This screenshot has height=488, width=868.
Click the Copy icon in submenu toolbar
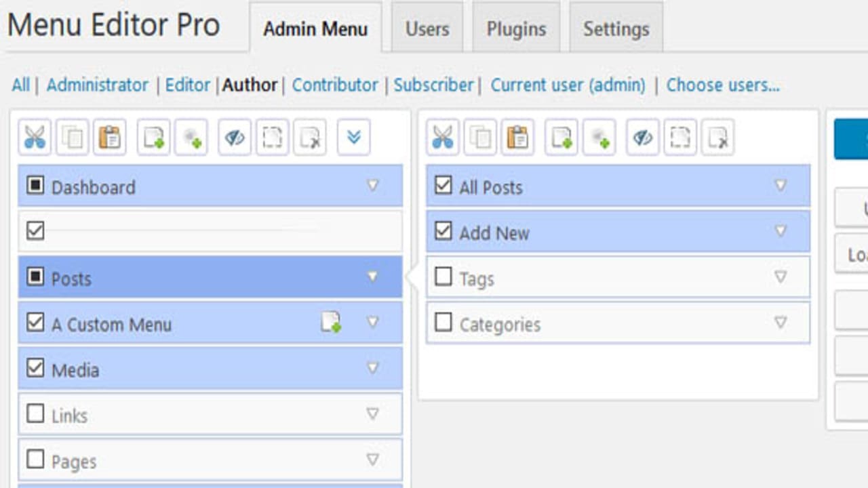480,138
